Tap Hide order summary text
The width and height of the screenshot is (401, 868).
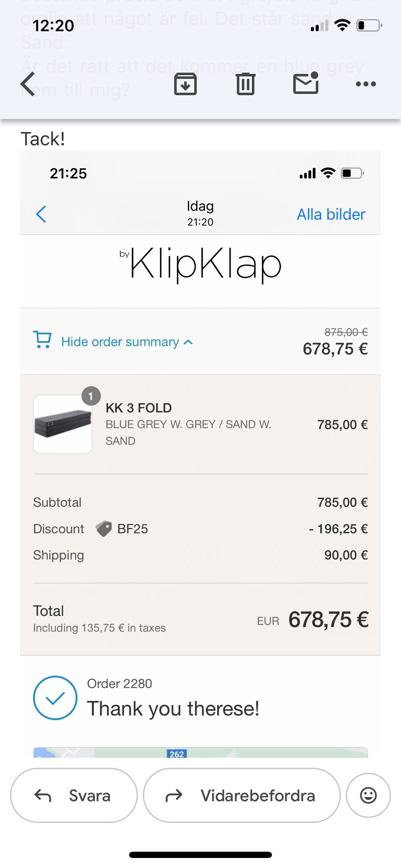120,342
